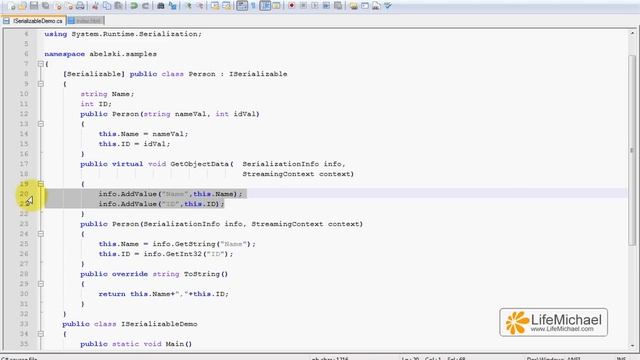The width and height of the screenshot is (640, 360).
Task: Click 'this.Name = info.GetString("Name");' line
Action: [x=177, y=244]
